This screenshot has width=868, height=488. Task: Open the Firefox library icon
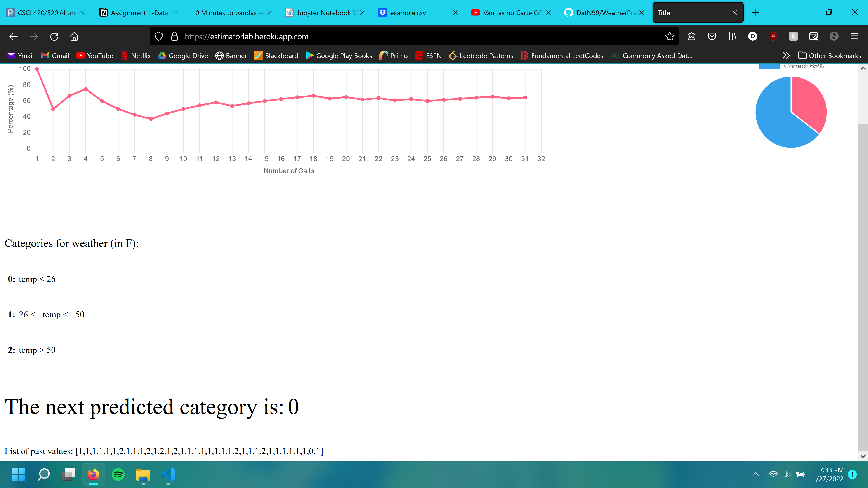[732, 36]
